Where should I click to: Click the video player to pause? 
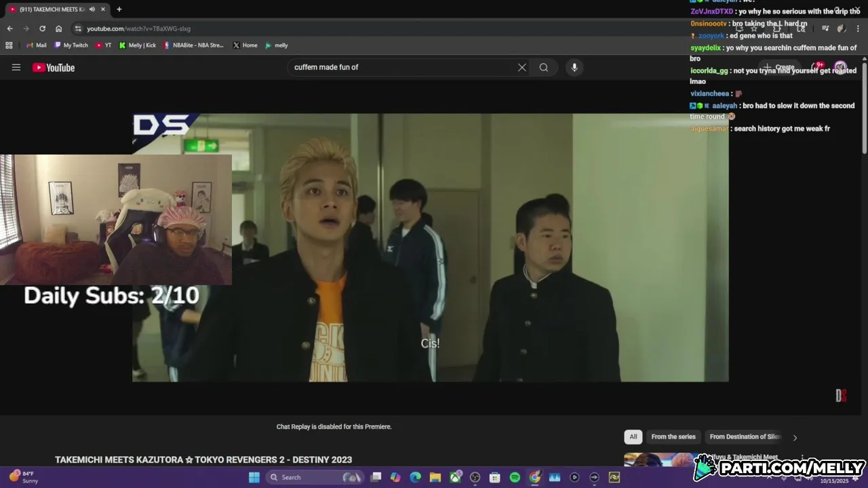[x=431, y=247]
